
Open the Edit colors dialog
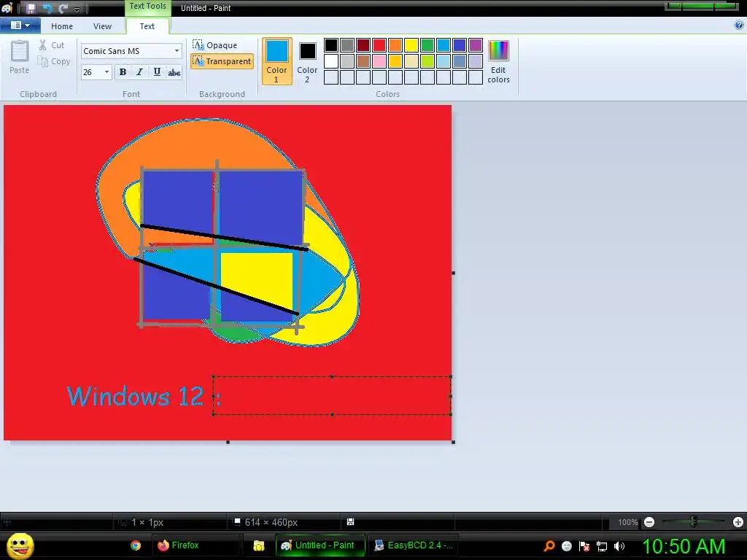(x=498, y=61)
